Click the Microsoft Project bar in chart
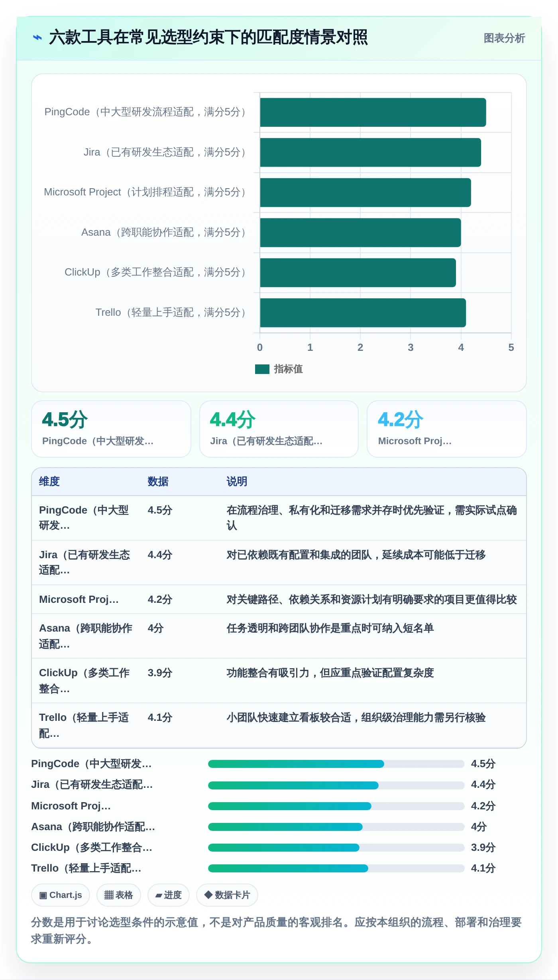Screen dimensions: 558x980 [x=365, y=193]
